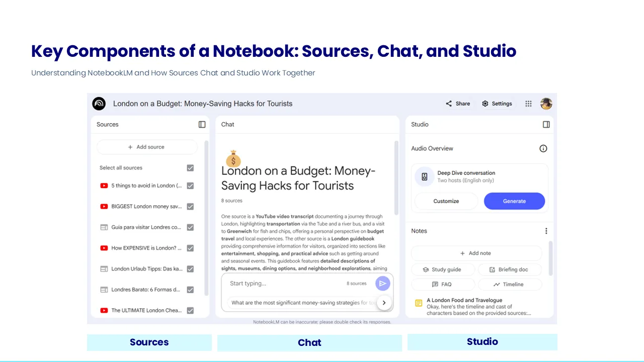Click the Studio panel scrollbar

click(x=550, y=258)
